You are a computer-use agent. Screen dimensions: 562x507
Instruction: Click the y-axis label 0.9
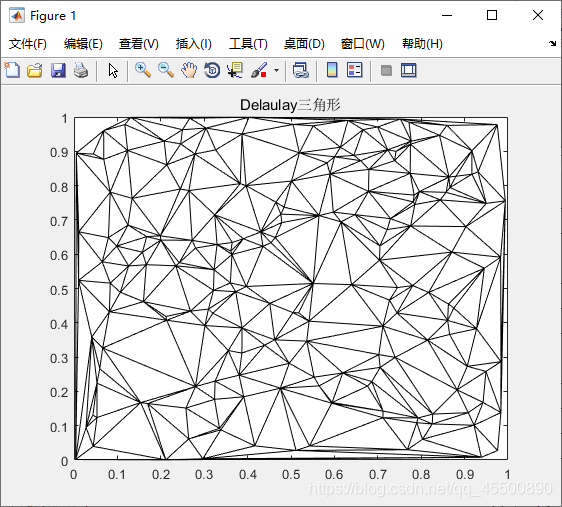[x=59, y=153]
